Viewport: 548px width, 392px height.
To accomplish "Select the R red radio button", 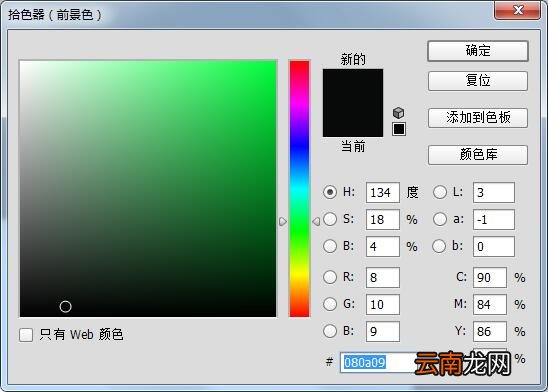I will point(330,277).
